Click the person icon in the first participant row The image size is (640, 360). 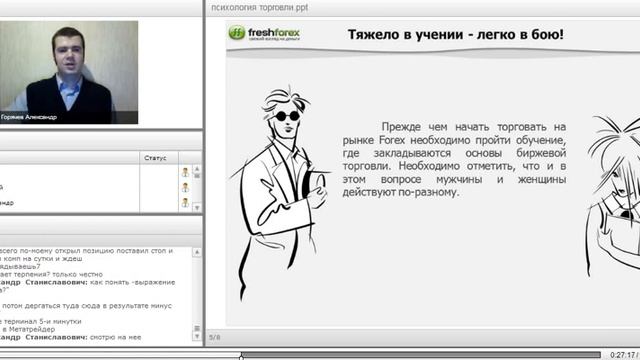[185, 172]
